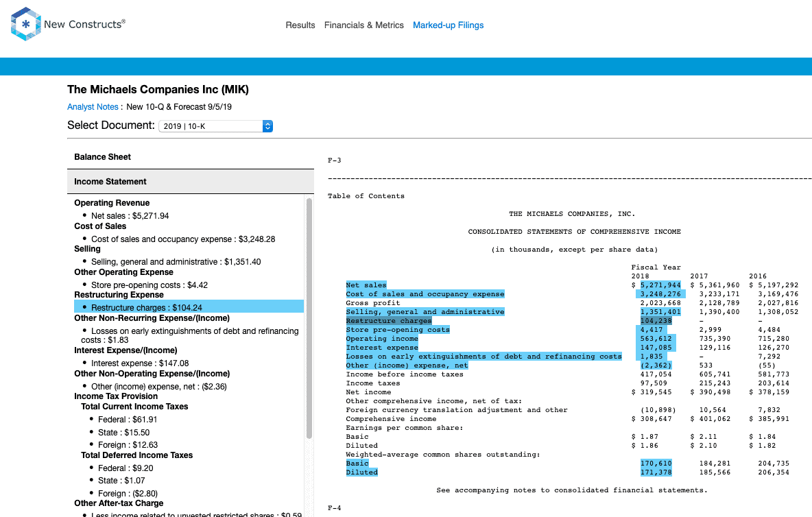Click Other (income) expense, net in filing
812x517 pixels.
[407, 365]
